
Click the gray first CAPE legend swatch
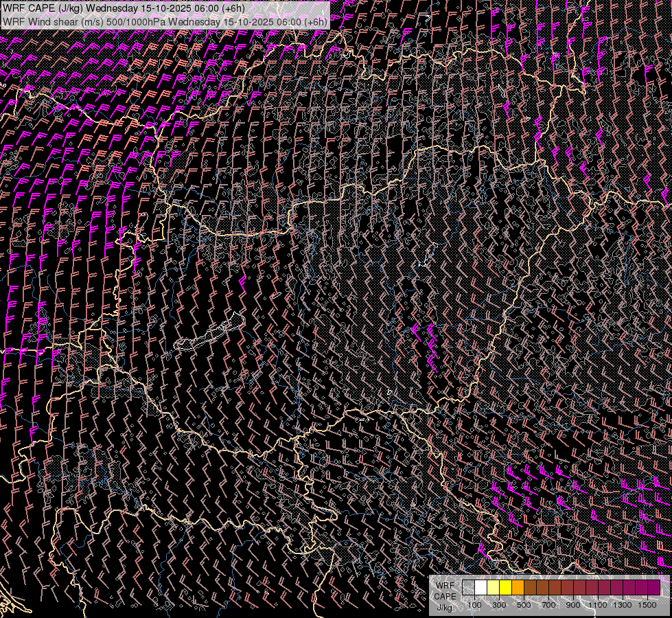(x=469, y=588)
